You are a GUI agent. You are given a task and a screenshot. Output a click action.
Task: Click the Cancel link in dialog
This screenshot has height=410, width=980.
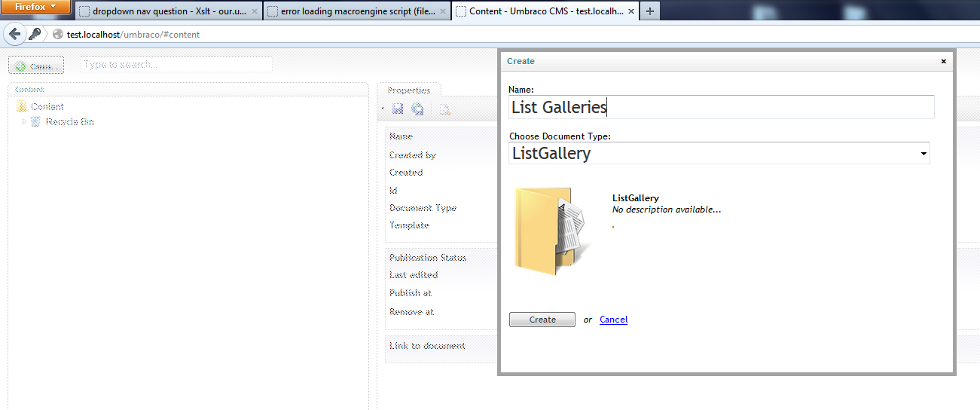click(x=613, y=320)
